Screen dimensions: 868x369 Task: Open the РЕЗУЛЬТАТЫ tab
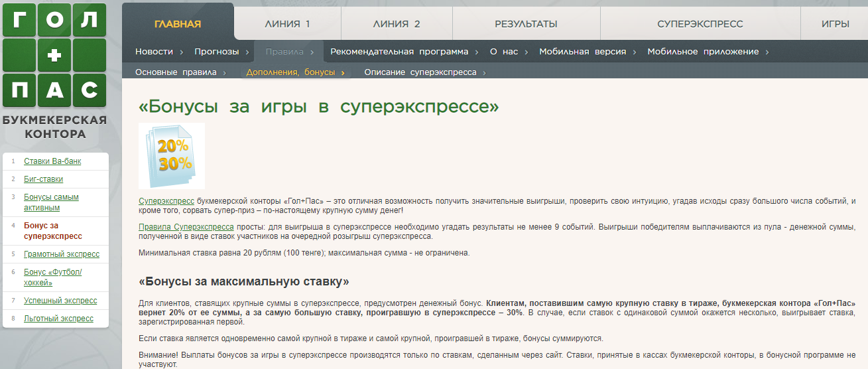click(526, 24)
